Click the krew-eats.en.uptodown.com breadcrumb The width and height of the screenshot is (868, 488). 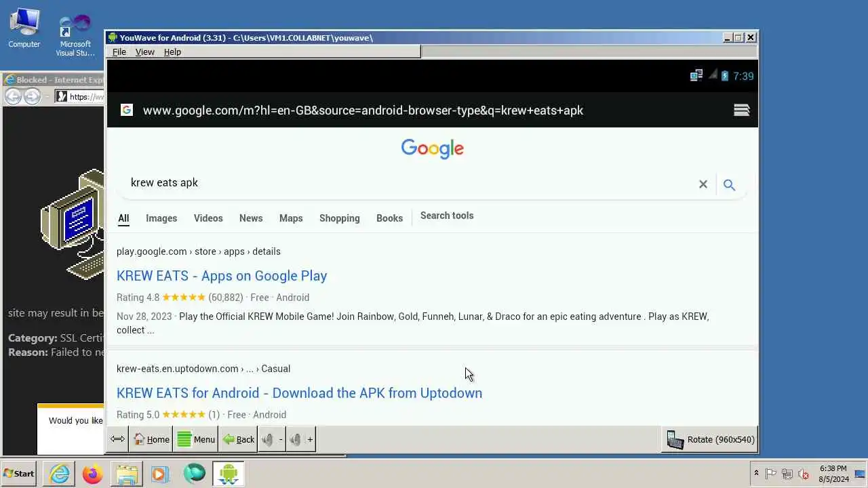203,369
